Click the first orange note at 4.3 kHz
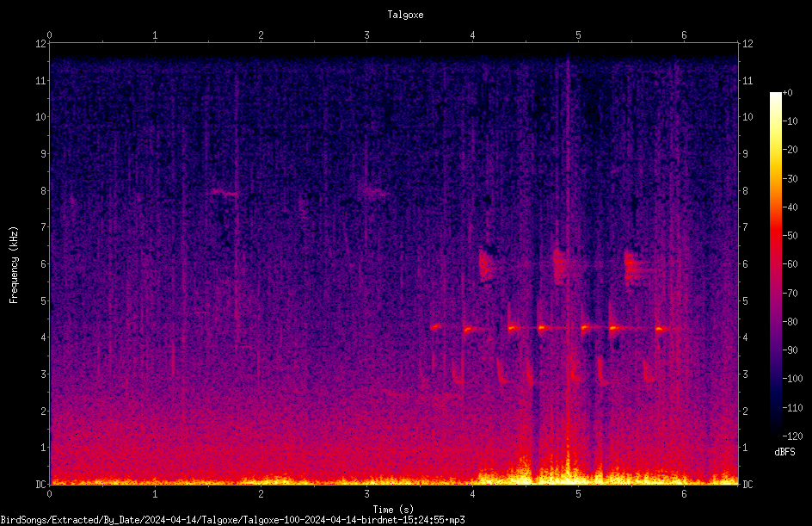This screenshot has height=526, width=812. coord(436,326)
